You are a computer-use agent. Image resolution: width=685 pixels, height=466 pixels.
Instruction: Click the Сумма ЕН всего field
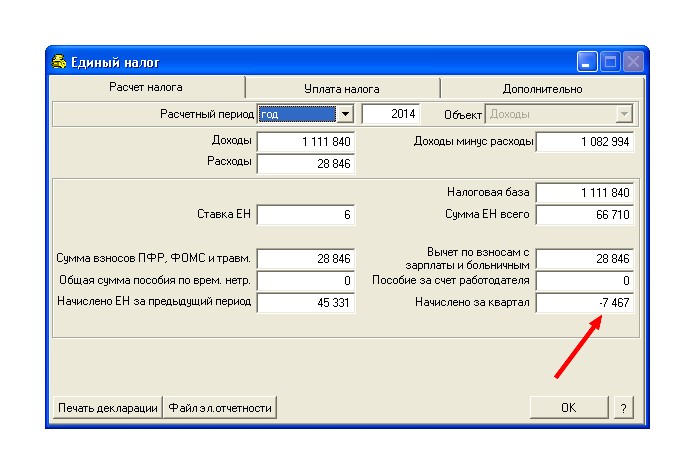click(585, 215)
